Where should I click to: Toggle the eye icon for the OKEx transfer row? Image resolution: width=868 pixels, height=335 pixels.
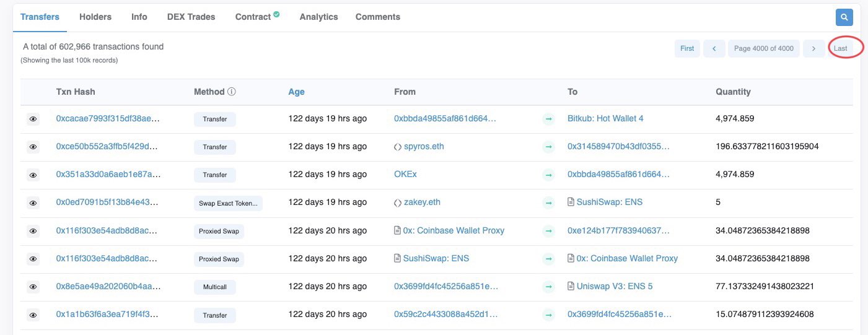33,175
